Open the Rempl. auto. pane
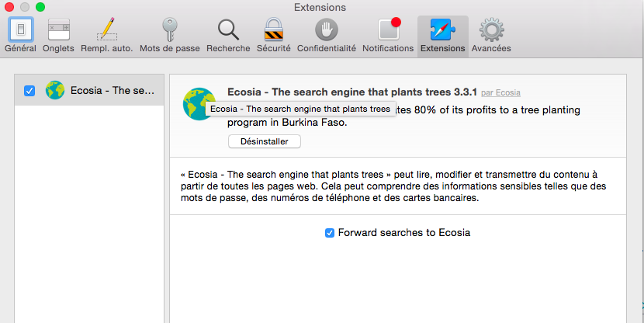 pos(107,36)
